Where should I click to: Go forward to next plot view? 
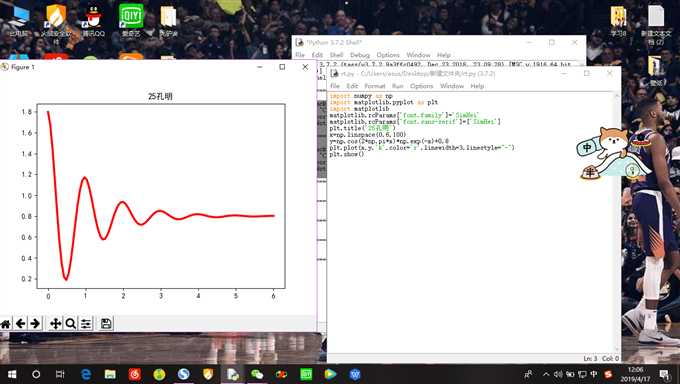point(35,324)
